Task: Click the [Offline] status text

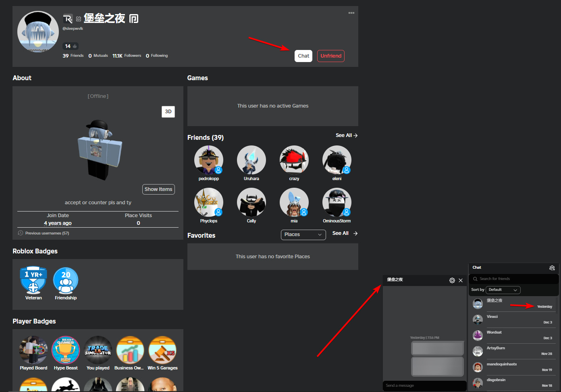Action: click(x=98, y=96)
